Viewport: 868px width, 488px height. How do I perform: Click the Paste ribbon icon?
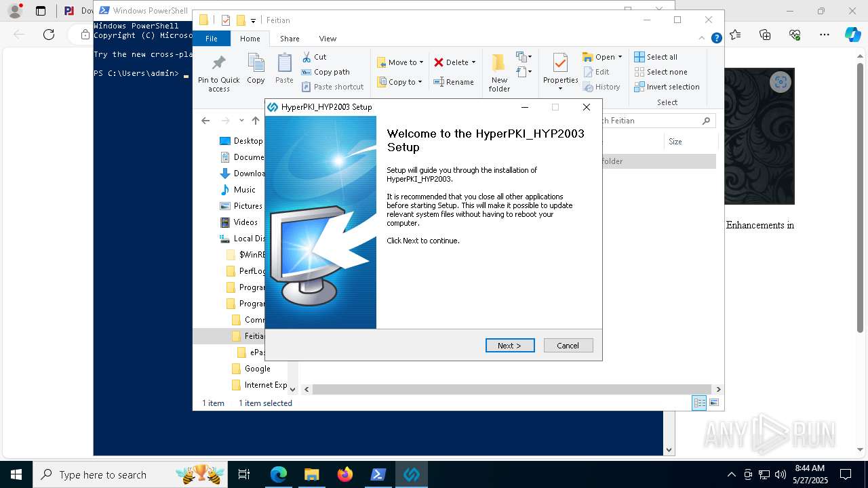pyautogui.click(x=284, y=69)
